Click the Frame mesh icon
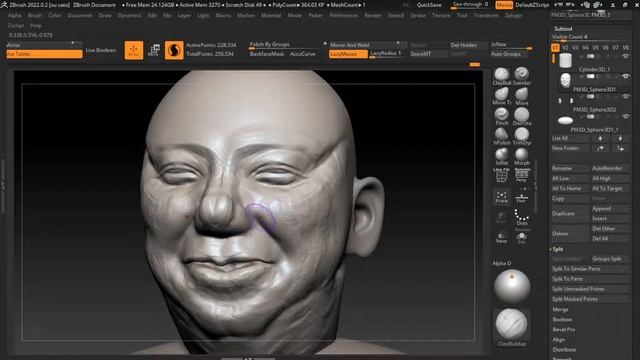 pos(502,197)
